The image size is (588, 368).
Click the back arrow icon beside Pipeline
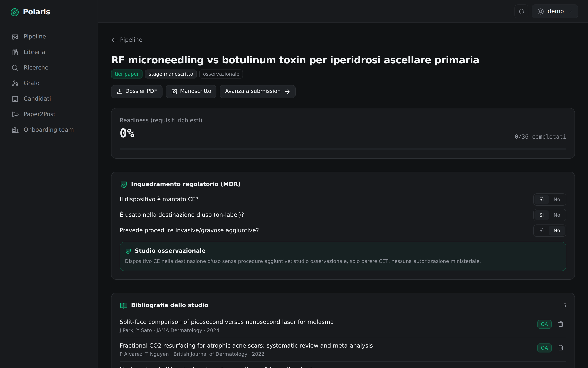tap(114, 40)
